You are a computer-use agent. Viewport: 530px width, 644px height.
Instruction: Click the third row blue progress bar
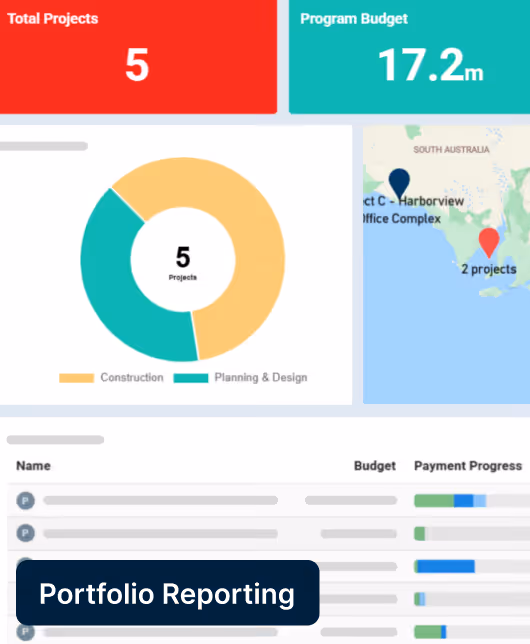(446, 566)
